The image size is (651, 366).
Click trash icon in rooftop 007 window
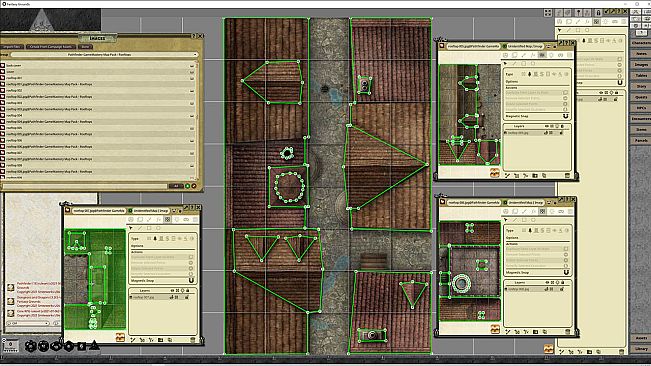(192, 340)
